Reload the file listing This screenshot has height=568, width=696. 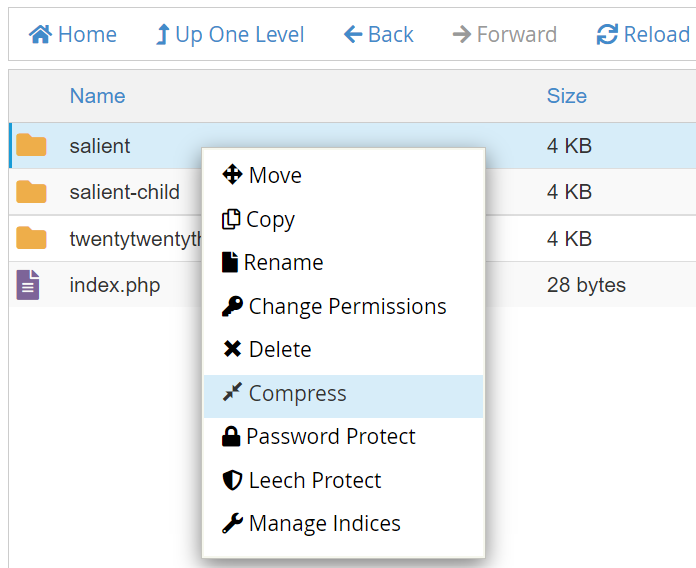[643, 34]
